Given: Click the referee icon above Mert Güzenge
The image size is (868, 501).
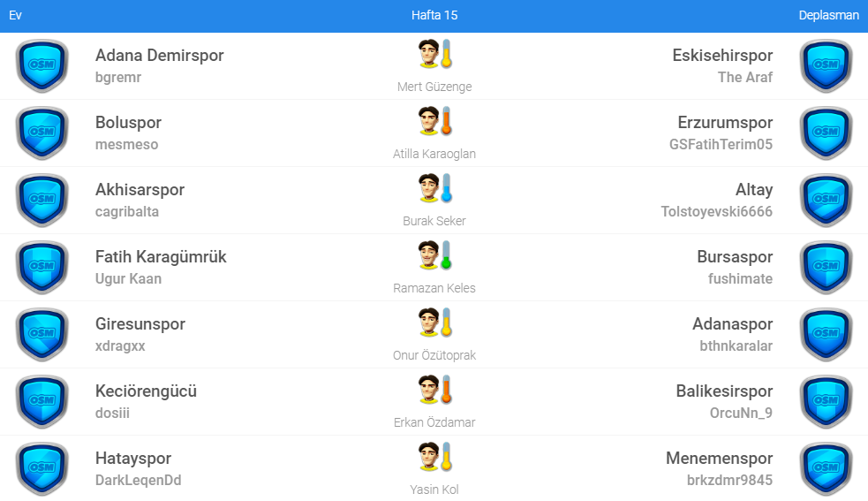Looking at the screenshot, I should pyautogui.click(x=434, y=55).
